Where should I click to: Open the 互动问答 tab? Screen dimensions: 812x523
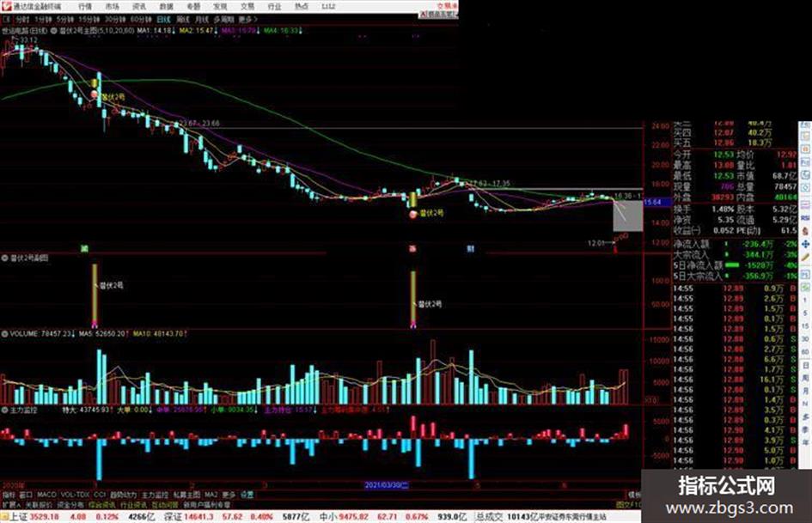click(166, 504)
